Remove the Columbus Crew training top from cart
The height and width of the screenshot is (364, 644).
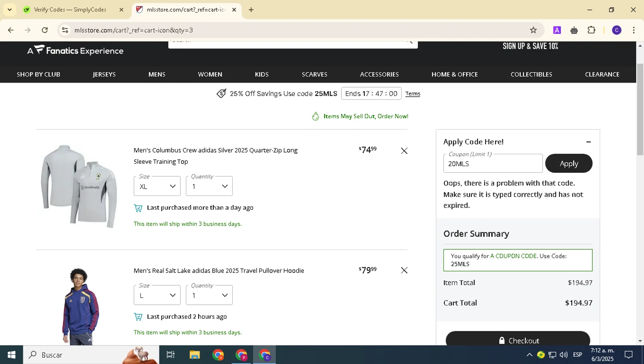tap(404, 151)
